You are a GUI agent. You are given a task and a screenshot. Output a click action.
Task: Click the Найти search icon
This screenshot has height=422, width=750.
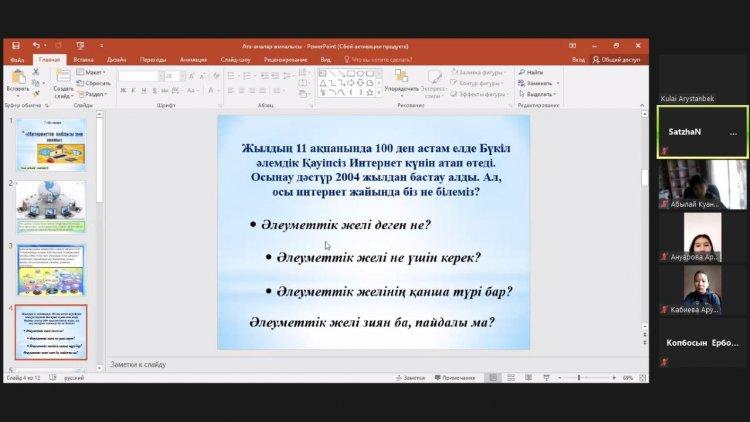[x=531, y=72]
